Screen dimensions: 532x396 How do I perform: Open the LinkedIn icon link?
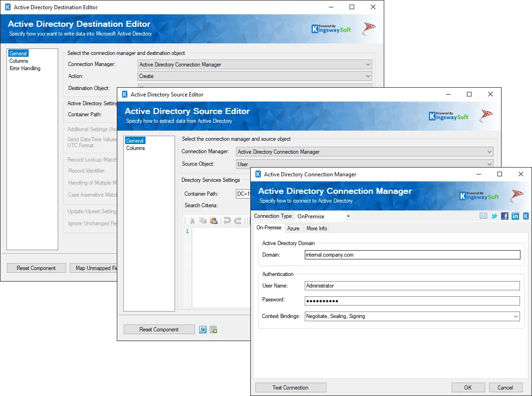pyautogui.click(x=515, y=216)
